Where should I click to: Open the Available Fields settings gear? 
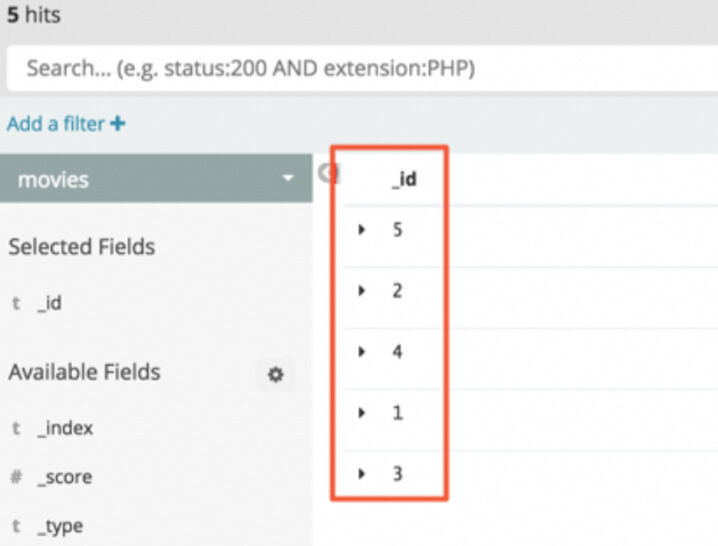coord(275,375)
